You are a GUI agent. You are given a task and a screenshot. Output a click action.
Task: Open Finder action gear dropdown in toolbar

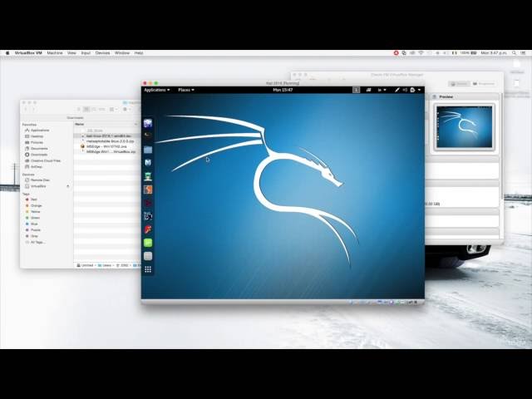click(x=126, y=109)
